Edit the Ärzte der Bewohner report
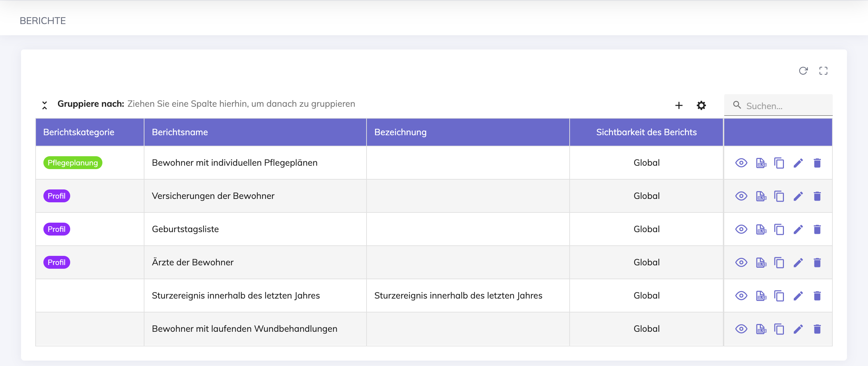Image resolution: width=868 pixels, height=366 pixels. coord(798,263)
